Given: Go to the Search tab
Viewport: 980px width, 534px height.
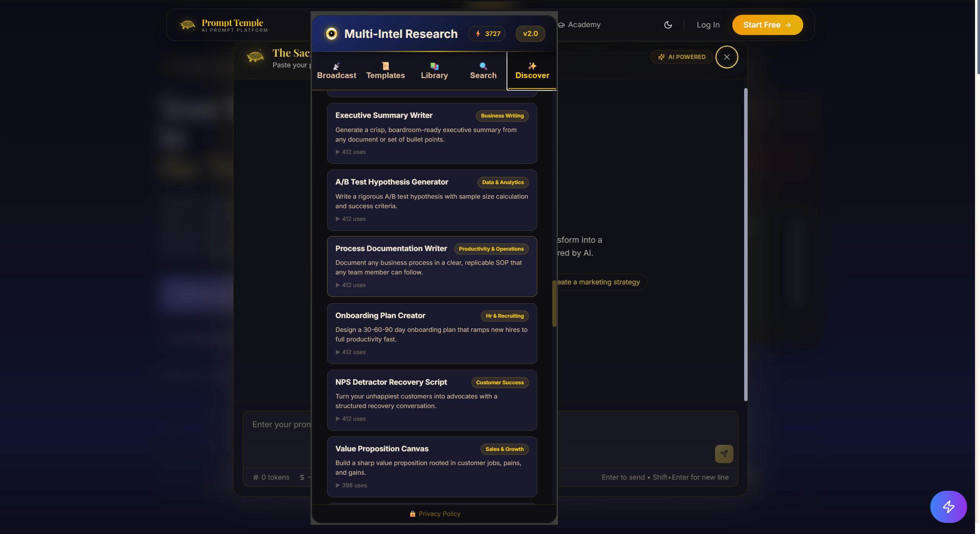Looking at the screenshot, I should [x=483, y=71].
